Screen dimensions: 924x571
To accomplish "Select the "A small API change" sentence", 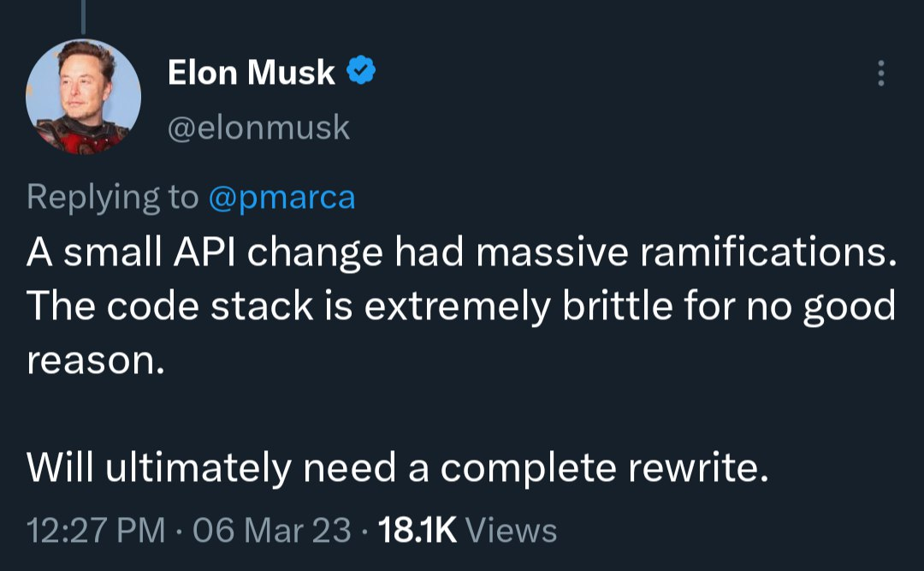I will pos(461,253).
